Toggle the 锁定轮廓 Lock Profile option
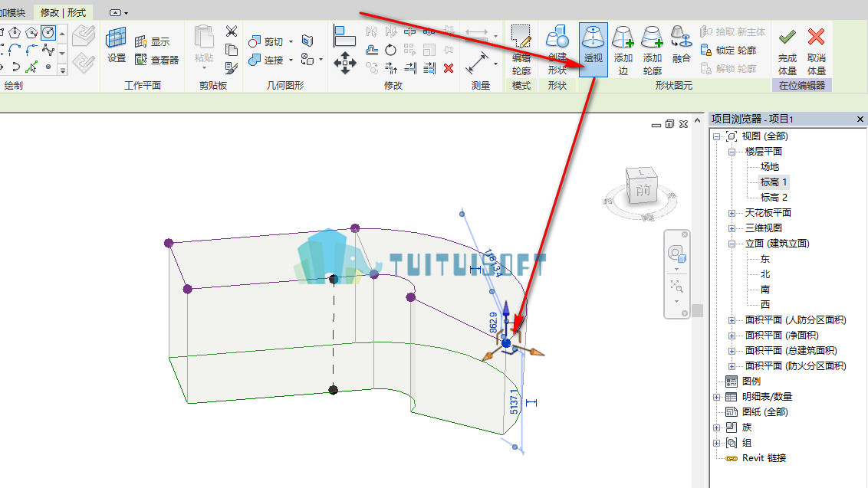Screen dimensions: 868x488 pyautogui.click(x=728, y=51)
